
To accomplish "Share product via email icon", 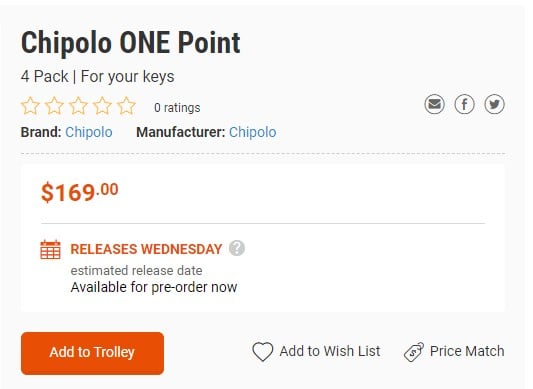I will pos(434,104).
